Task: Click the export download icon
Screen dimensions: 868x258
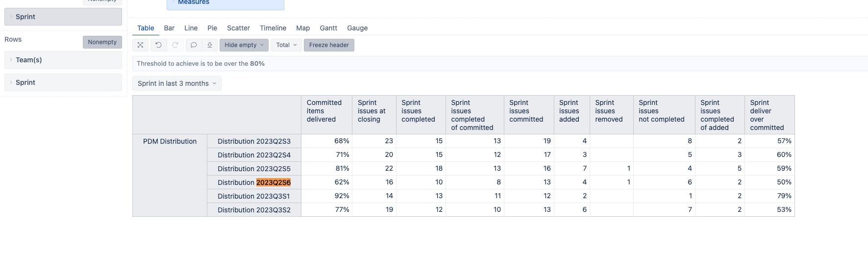Action: pyautogui.click(x=210, y=45)
